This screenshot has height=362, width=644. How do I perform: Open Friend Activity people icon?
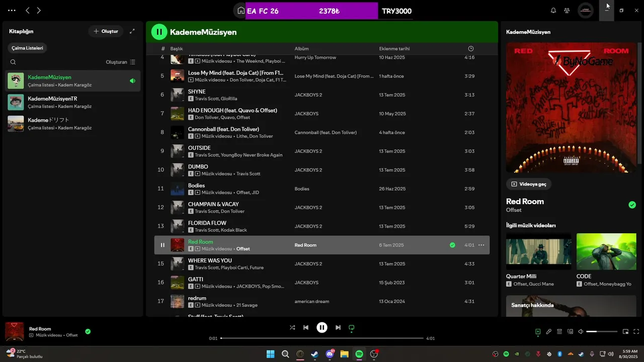click(x=567, y=11)
